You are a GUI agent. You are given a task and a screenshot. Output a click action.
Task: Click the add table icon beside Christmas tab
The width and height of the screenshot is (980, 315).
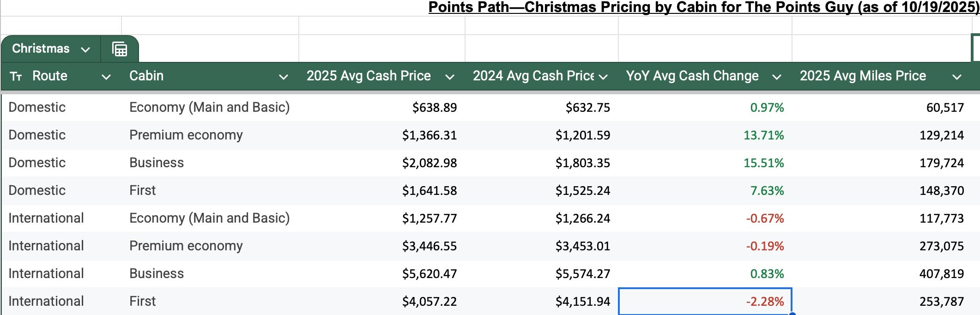point(120,48)
